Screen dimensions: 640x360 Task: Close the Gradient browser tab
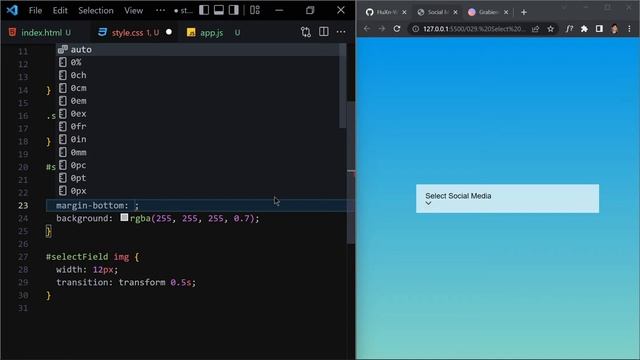(506, 12)
